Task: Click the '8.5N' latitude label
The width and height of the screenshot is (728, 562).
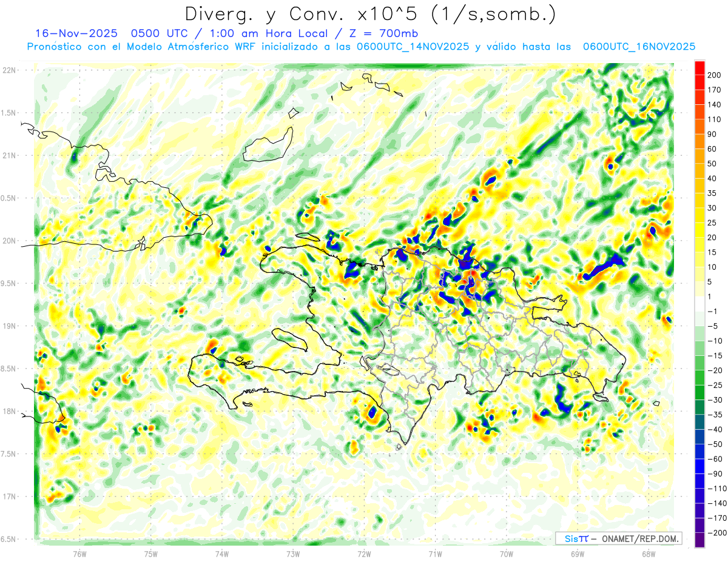Action: 8,369
